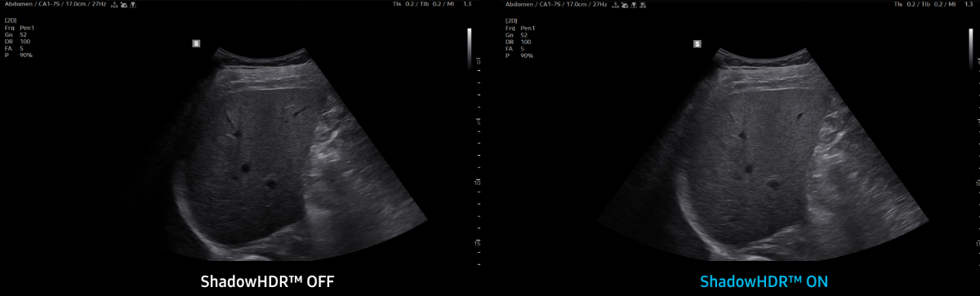Click the grayscale bar beside the ShadowHDR ON image

pyautogui.click(x=970, y=48)
